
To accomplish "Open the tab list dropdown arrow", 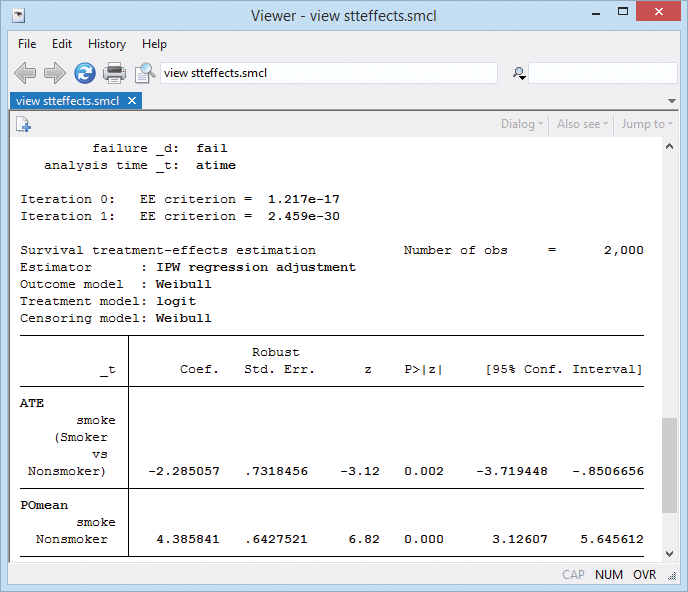I will (x=671, y=101).
